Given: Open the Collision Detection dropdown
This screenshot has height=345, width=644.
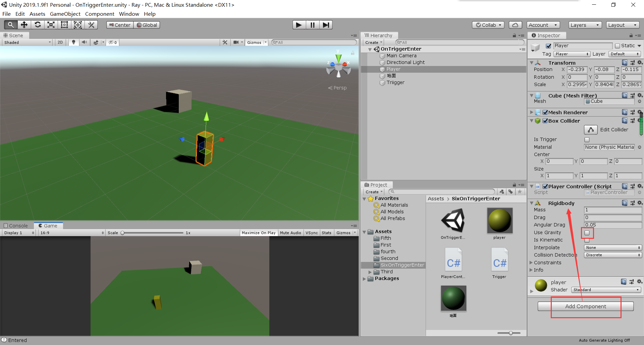Looking at the screenshot, I should (x=612, y=255).
